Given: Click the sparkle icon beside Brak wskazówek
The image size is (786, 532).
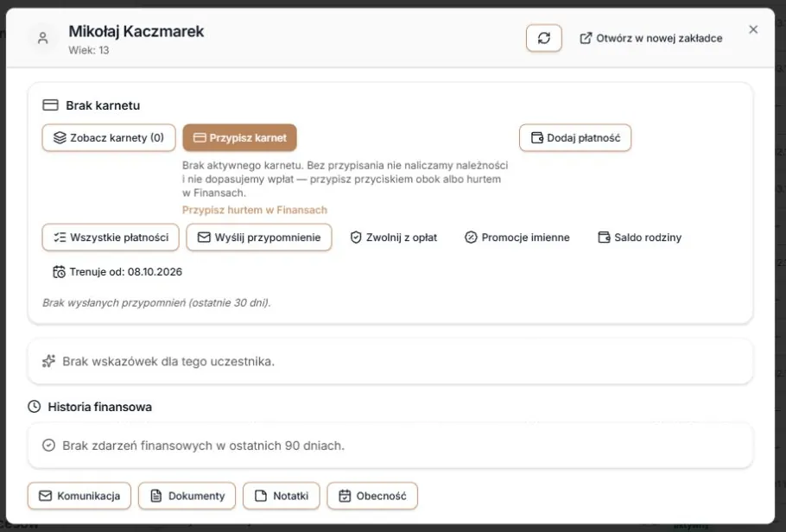Looking at the screenshot, I should [48, 361].
